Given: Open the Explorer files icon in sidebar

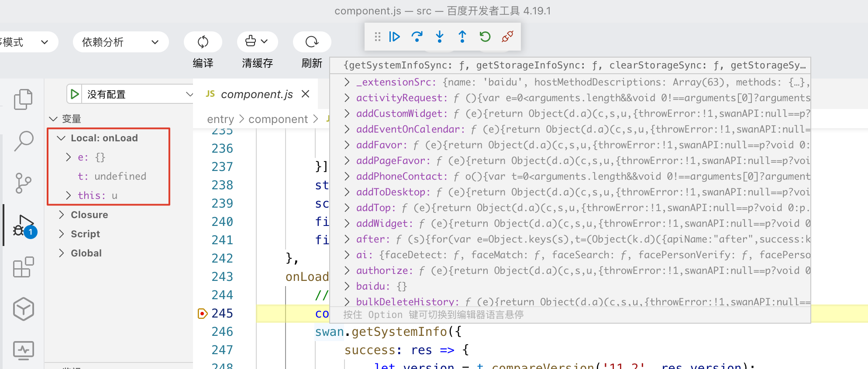Looking at the screenshot, I should (23, 99).
